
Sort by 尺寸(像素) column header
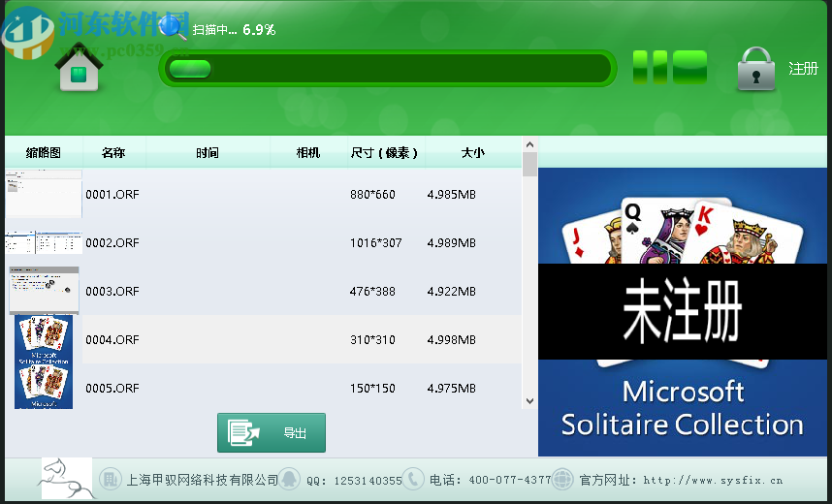pyautogui.click(x=384, y=153)
